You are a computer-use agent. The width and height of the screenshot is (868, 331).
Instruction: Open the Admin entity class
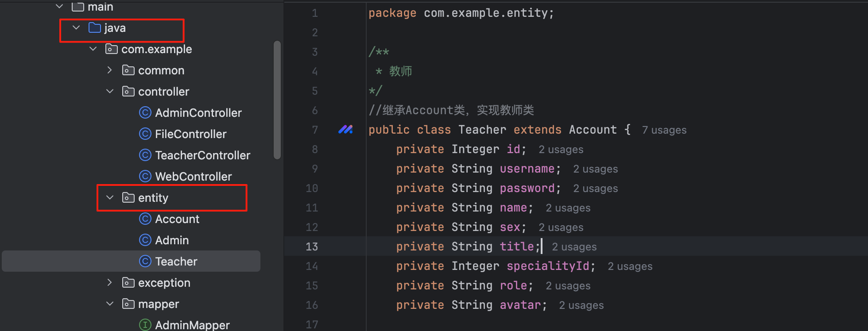(172, 240)
